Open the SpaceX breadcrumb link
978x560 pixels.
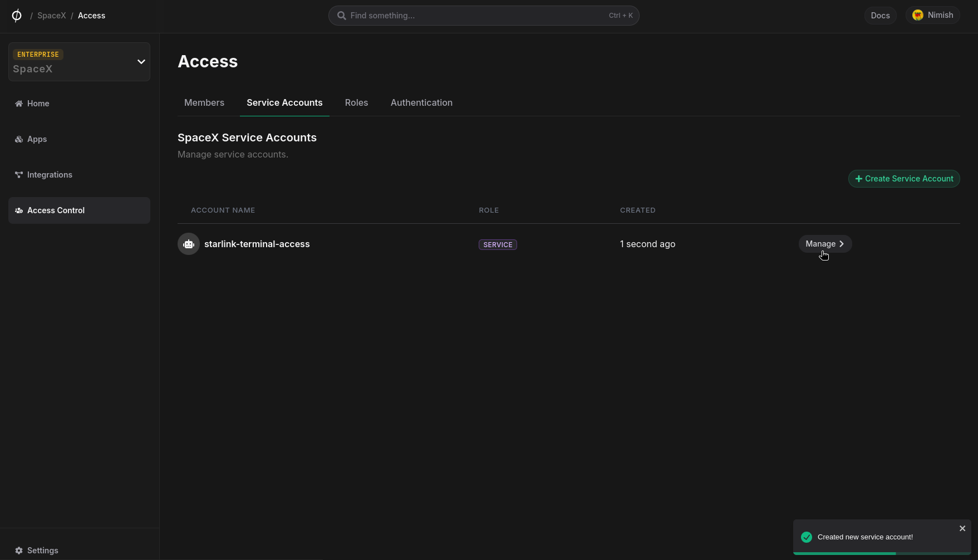[x=52, y=16]
